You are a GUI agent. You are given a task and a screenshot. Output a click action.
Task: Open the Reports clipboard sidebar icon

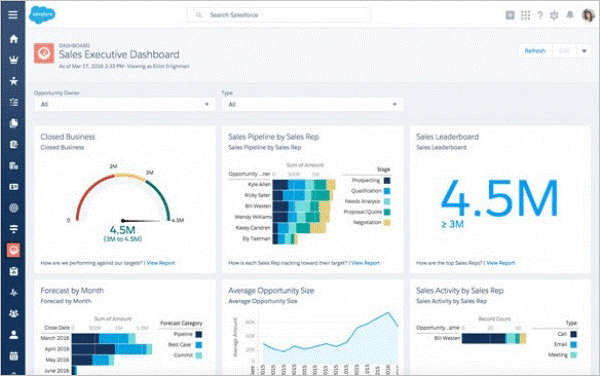tap(13, 272)
